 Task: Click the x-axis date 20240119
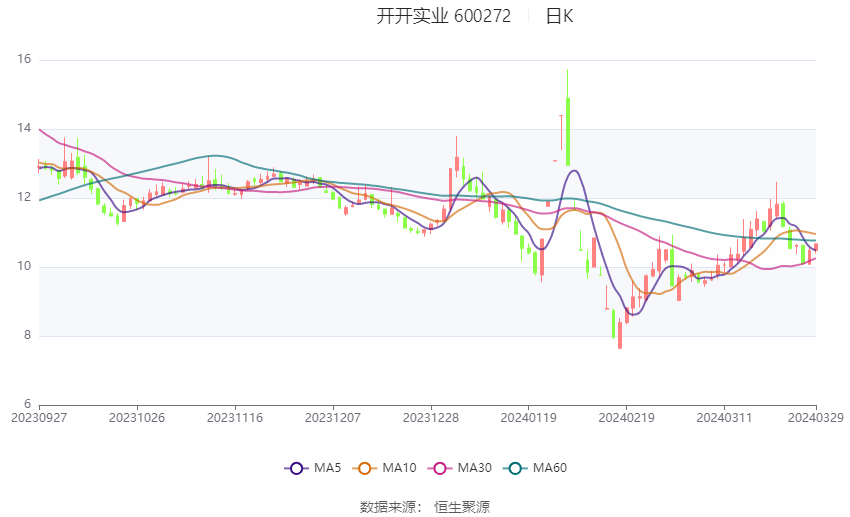tap(529, 418)
